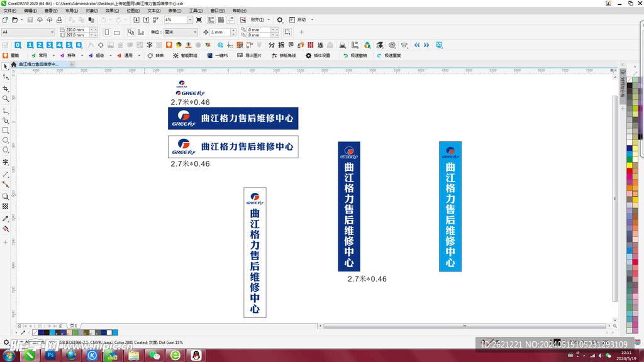This screenshot has height=362, width=644.
Task: Select the Text tool (字)
Action: pyautogui.click(x=5, y=162)
